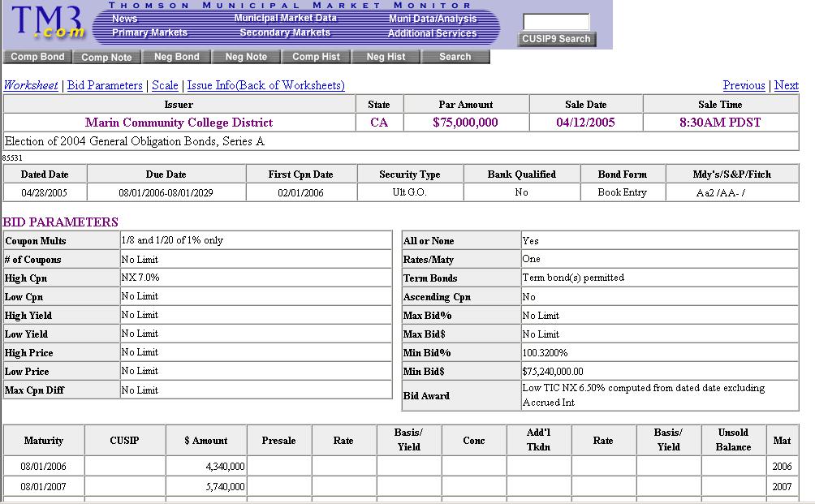Open the Bid Parameters link
Image resolution: width=815 pixels, height=504 pixels.
click(105, 85)
